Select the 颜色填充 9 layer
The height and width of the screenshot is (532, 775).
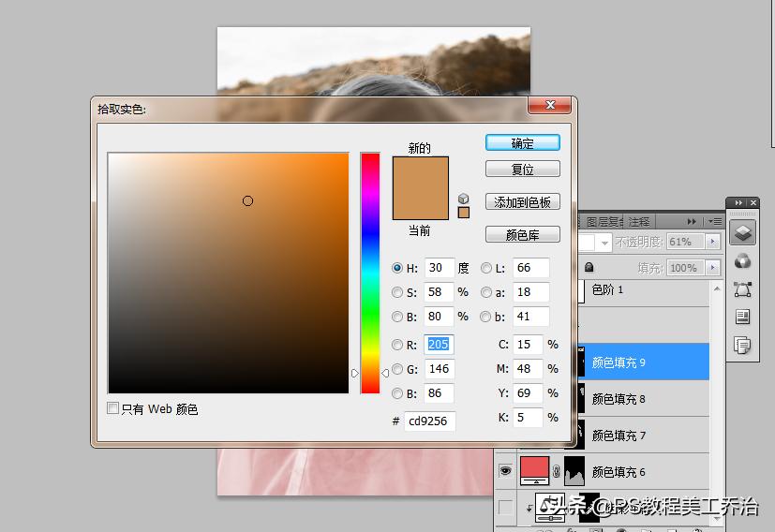pos(643,362)
